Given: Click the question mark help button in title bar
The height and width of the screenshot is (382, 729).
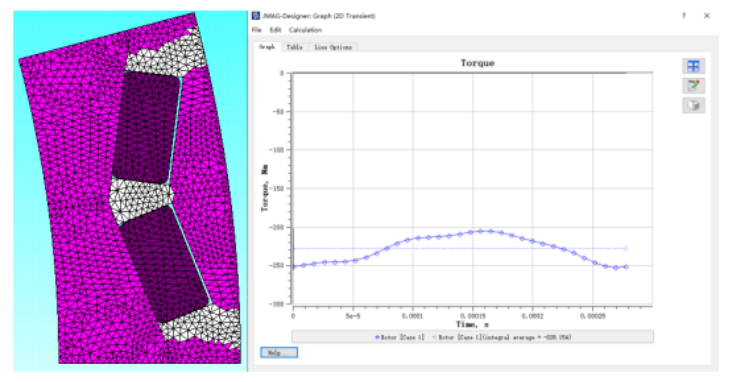Looking at the screenshot, I should click(x=683, y=16).
